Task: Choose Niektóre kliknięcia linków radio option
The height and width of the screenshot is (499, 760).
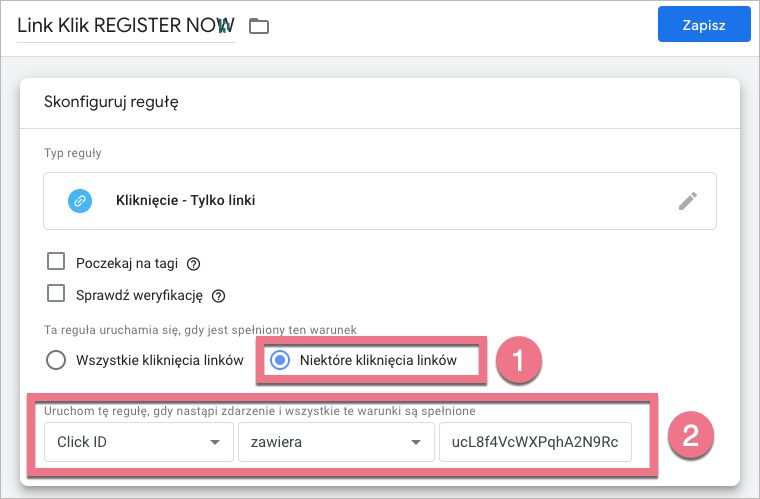Action: click(x=282, y=360)
